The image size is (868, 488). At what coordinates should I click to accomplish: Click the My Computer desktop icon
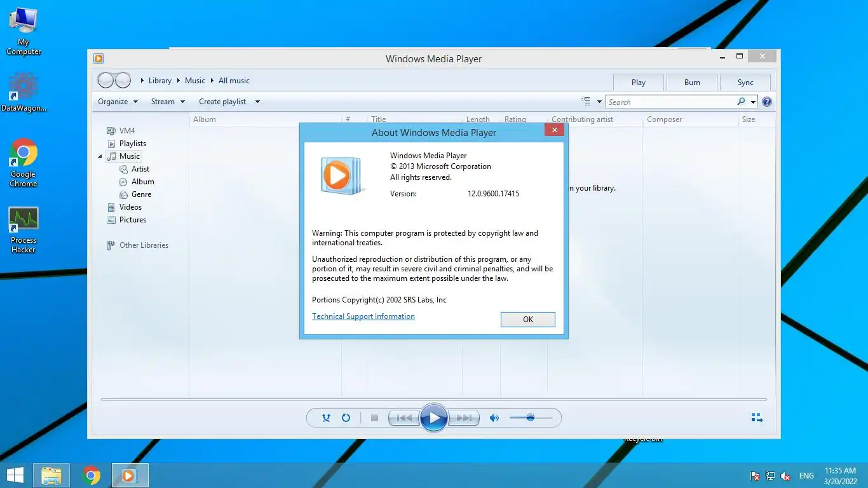(24, 31)
